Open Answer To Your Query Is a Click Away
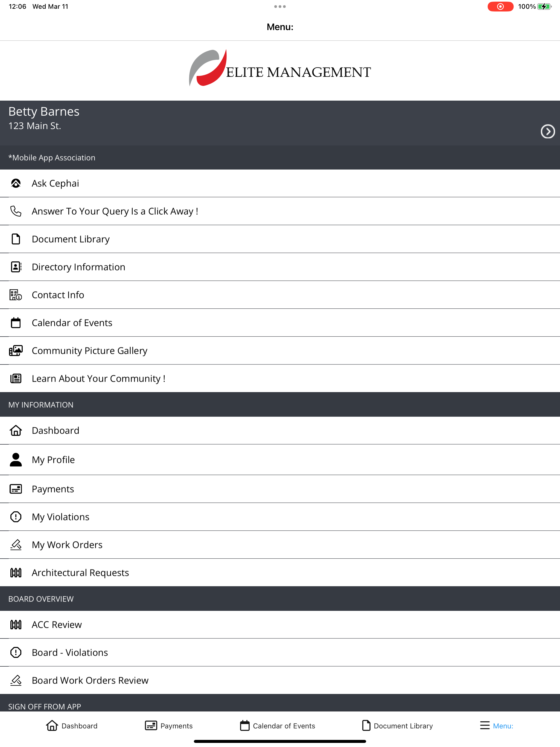560x747 pixels. coord(280,211)
